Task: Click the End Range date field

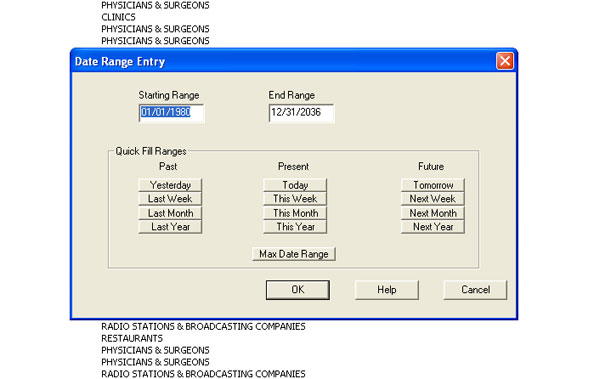Action: (302, 113)
